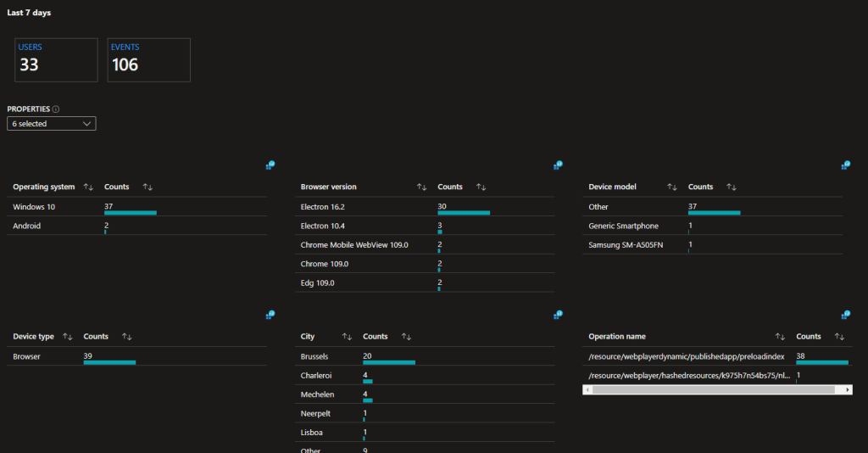Select the USERS tile
This screenshot has height=453, width=868.
55,59
